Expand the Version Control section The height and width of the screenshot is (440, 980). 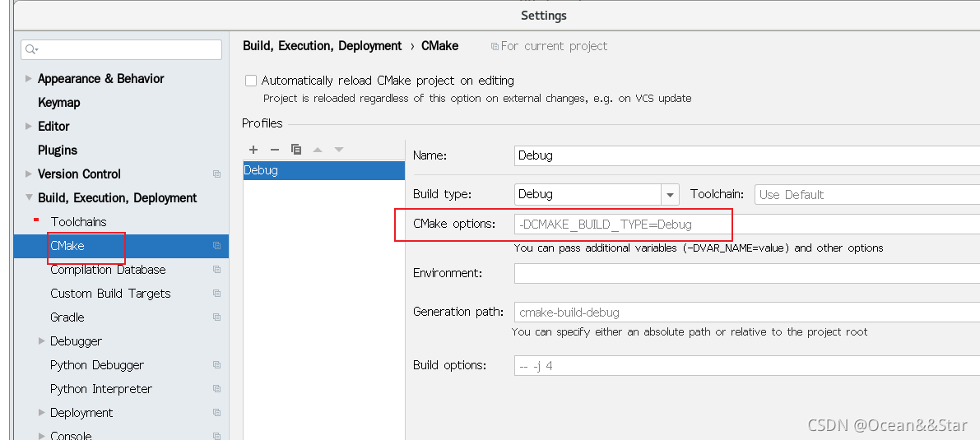(28, 174)
